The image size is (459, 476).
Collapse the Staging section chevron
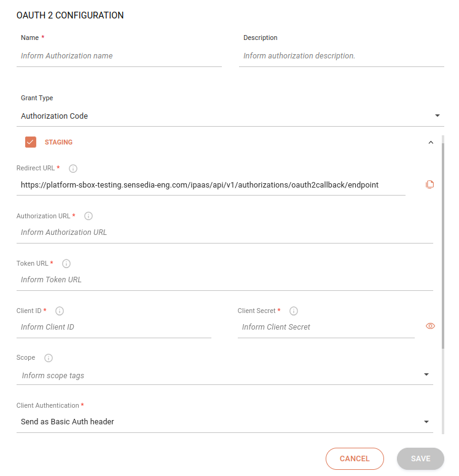point(431,142)
